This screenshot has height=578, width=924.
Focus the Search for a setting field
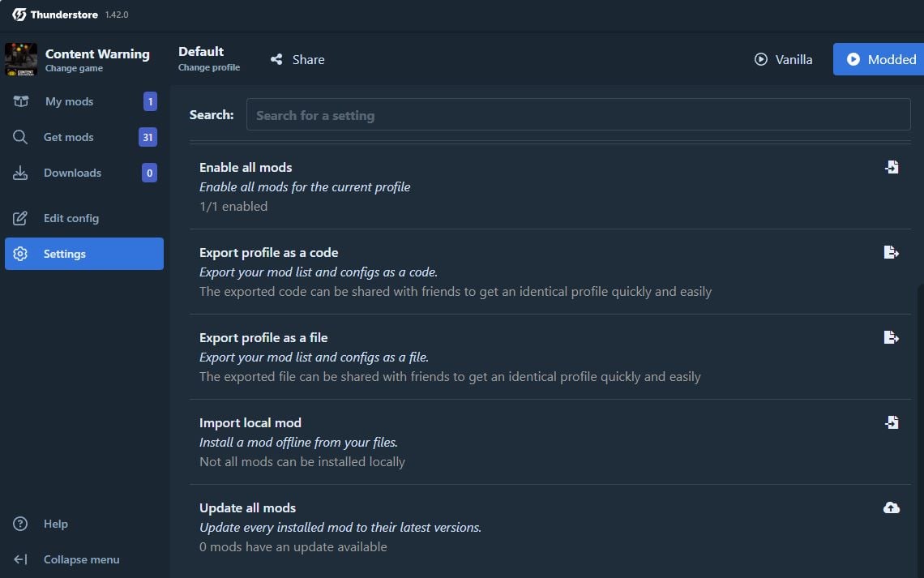[x=578, y=115]
